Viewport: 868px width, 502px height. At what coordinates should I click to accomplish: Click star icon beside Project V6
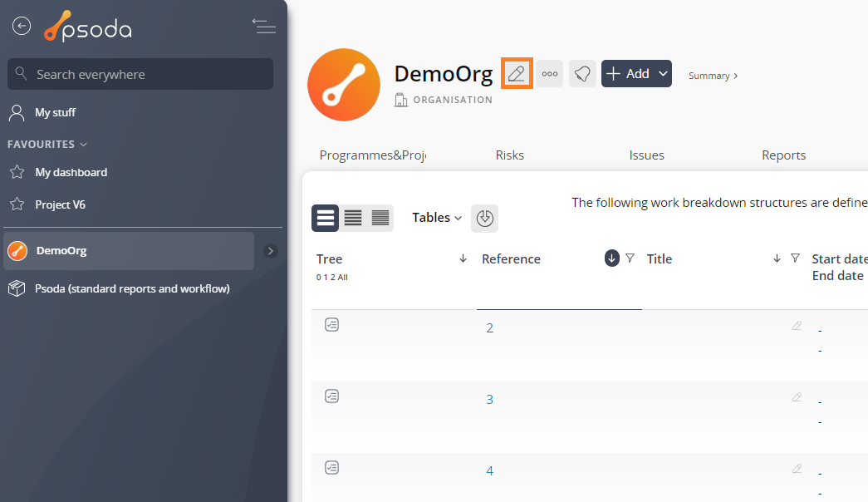[x=17, y=204]
